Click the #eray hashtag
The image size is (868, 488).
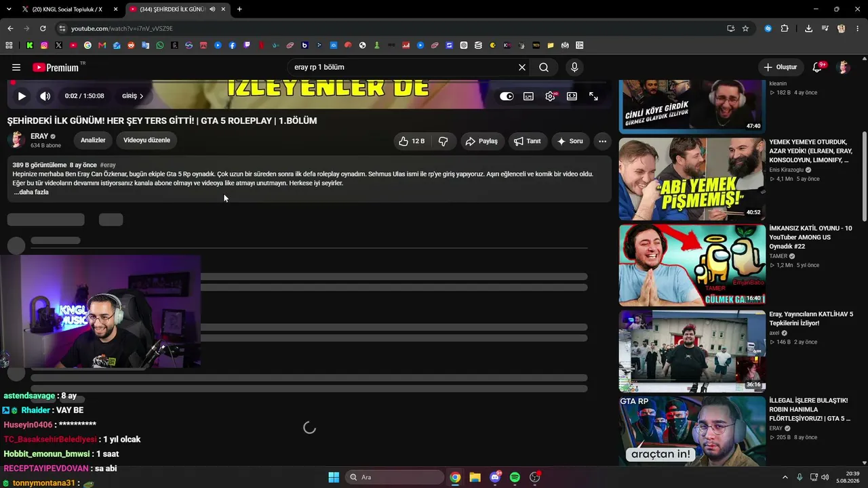point(108,165)
